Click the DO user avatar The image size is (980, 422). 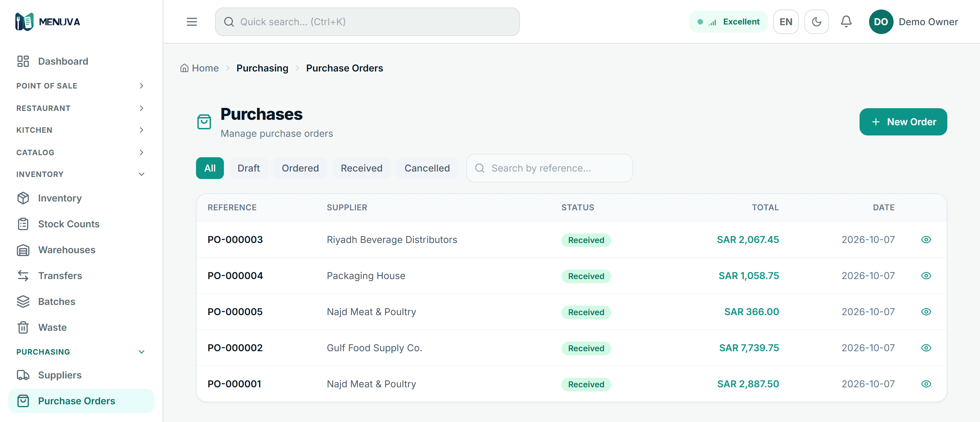881,22
